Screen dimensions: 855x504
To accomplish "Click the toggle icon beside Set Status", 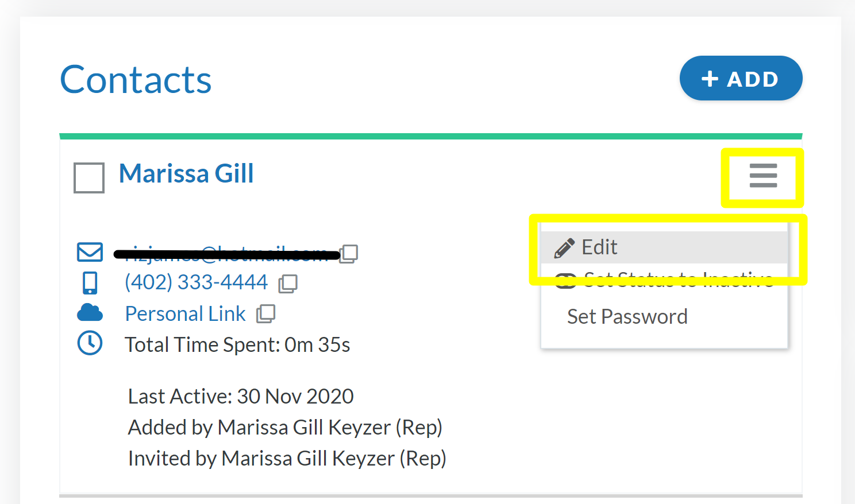I will [566, 281].
